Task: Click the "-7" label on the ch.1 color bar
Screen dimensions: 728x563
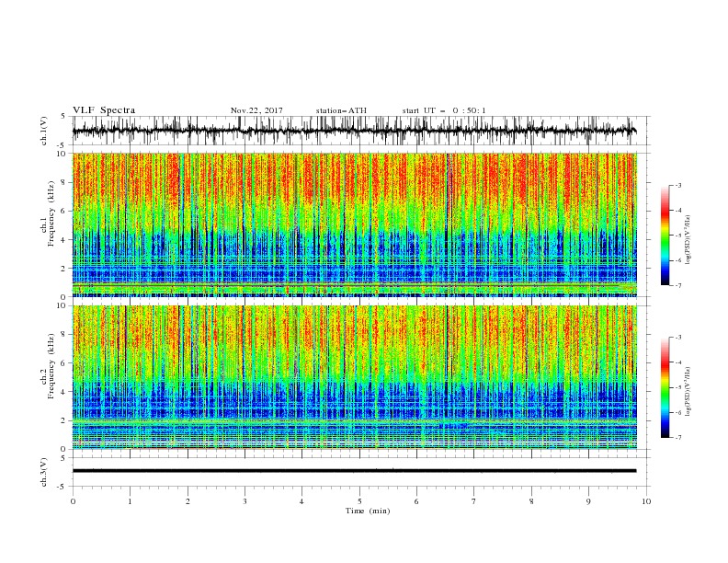Action: tap(678, 285)
